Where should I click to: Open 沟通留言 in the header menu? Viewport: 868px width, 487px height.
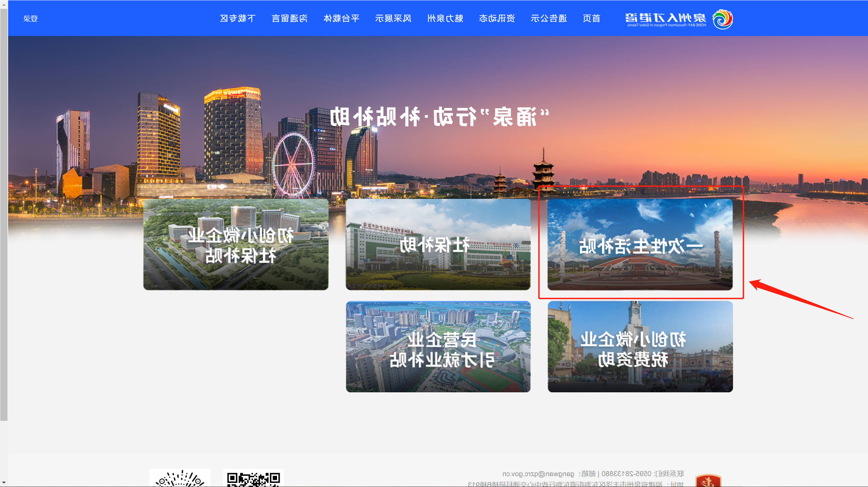[x=289, y=18]
